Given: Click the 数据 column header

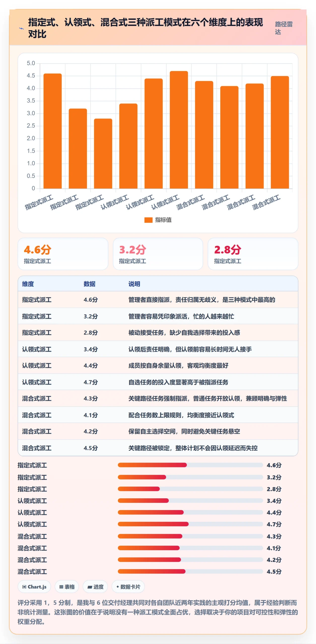Looking at the screenshot, I should coord(90,284).
